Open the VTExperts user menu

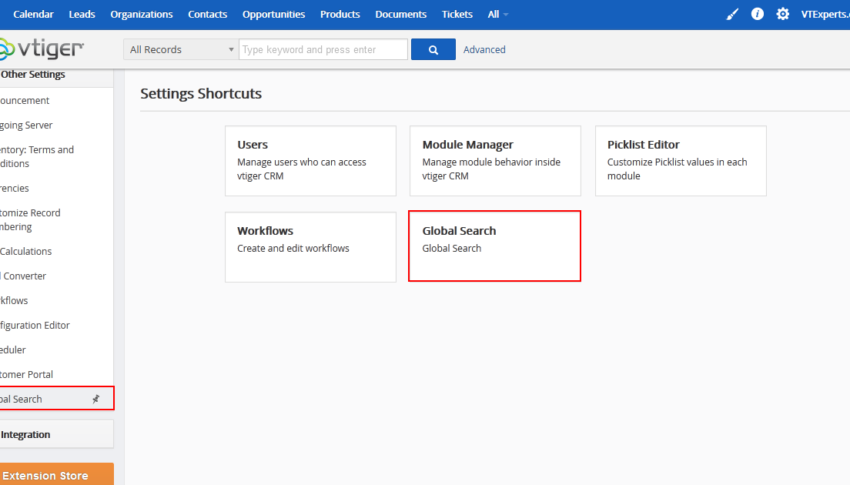point(825,14)
